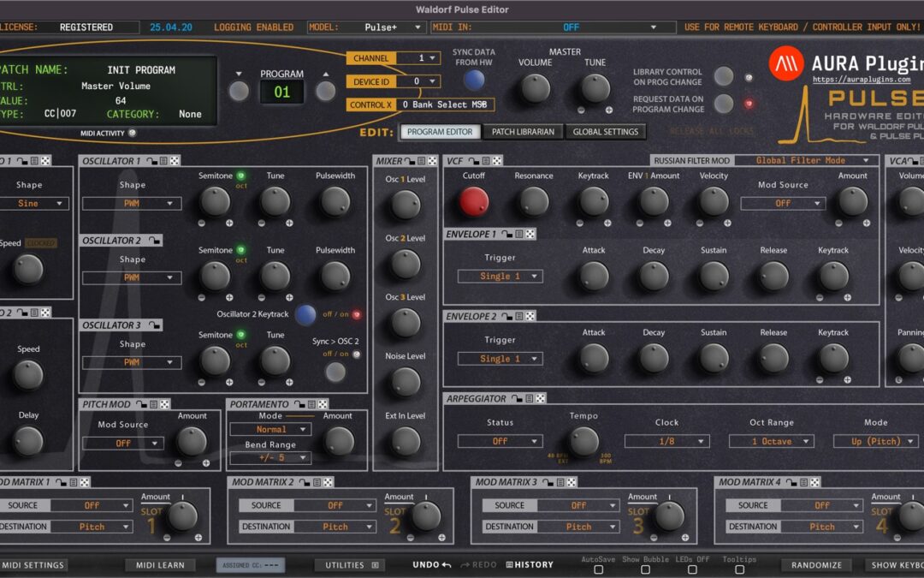This screenshot has width=924, height=578.
Task: Click the blue Sync Data From HW indicator
Action: [x=477, y=77]
